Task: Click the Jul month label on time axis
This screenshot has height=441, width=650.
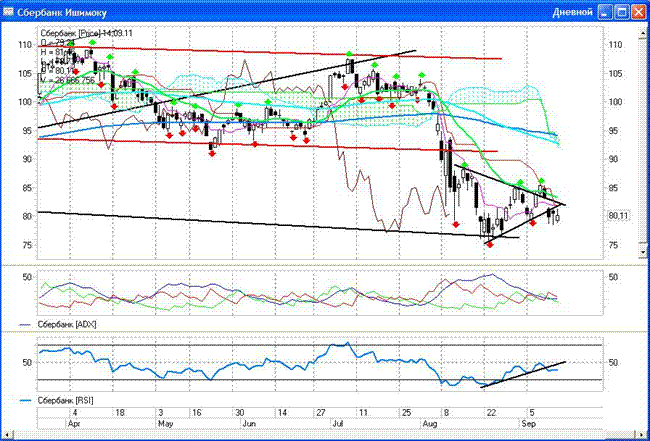Action: tap(338, 424)
